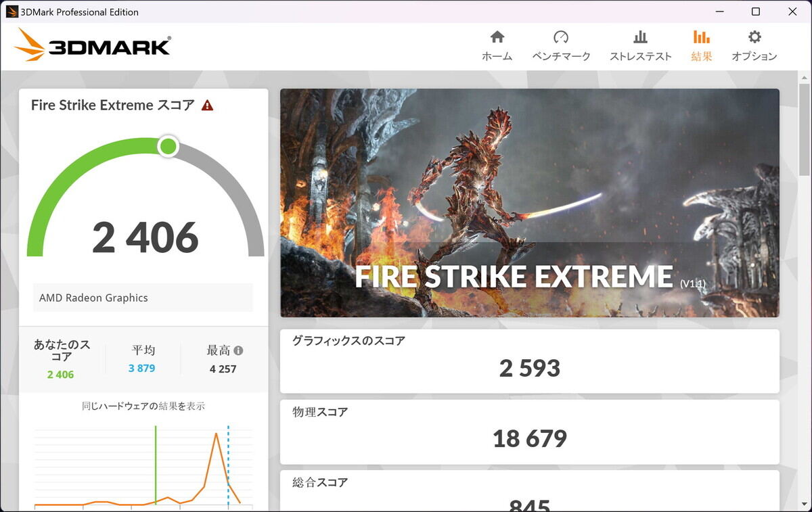Switch to the ベンチマーク tab
This screenshot has height=512, width=812.
(x=561, y=46)
